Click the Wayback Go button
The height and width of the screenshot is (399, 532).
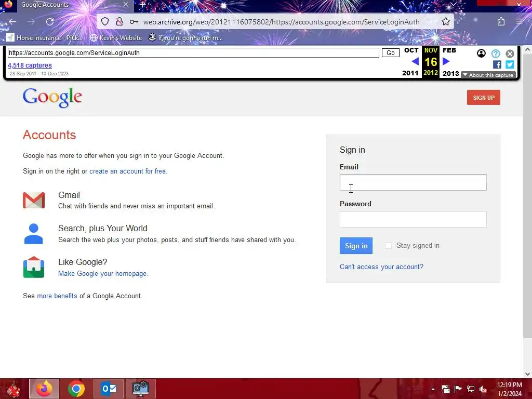point(391,52)
